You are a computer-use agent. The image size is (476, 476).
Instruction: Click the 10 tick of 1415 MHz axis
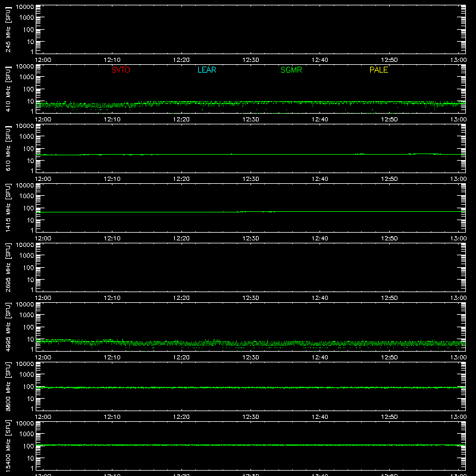[31, 220]
